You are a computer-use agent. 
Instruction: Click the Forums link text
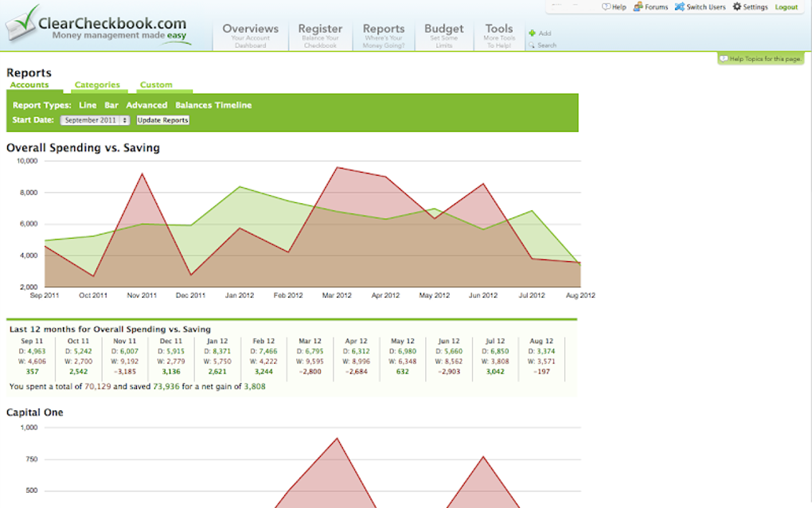[x=656, y=7]
